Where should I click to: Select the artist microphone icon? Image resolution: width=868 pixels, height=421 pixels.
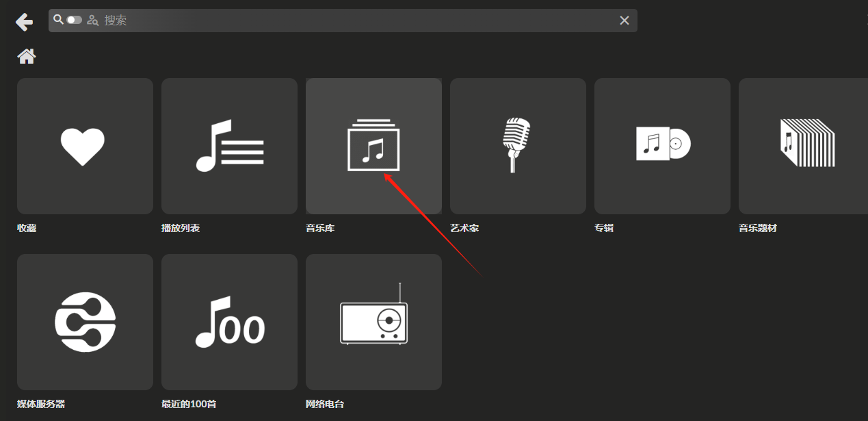[x=518, y=146]
